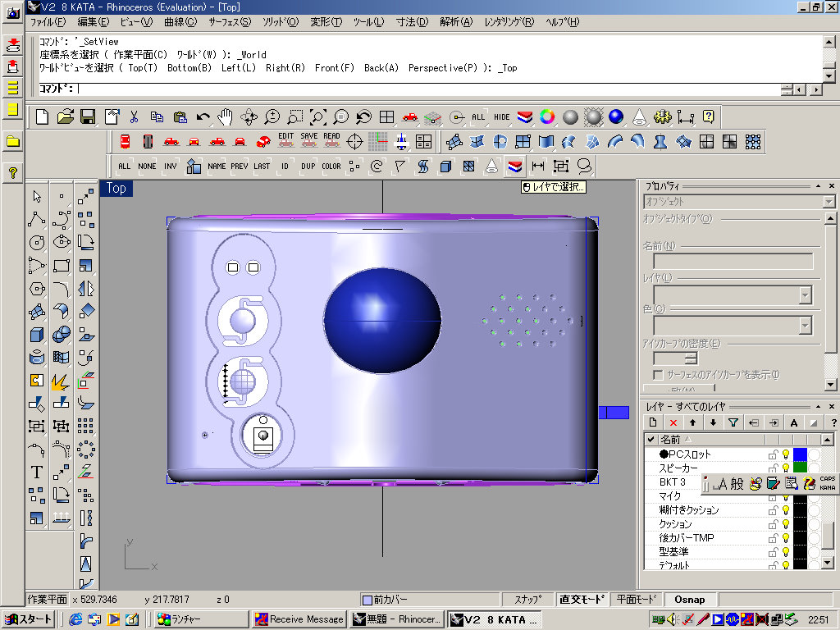Open the サーフェス(S) menu
840x630 pixels.
point(230,22)
